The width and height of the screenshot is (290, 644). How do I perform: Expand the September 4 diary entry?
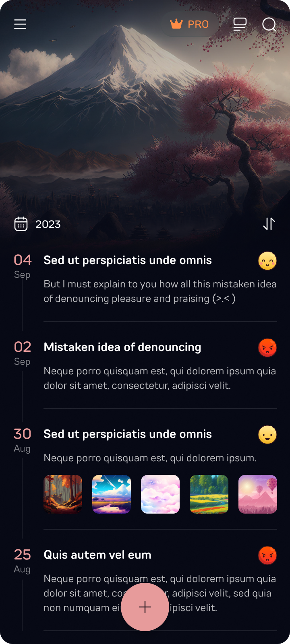(128, 260)
